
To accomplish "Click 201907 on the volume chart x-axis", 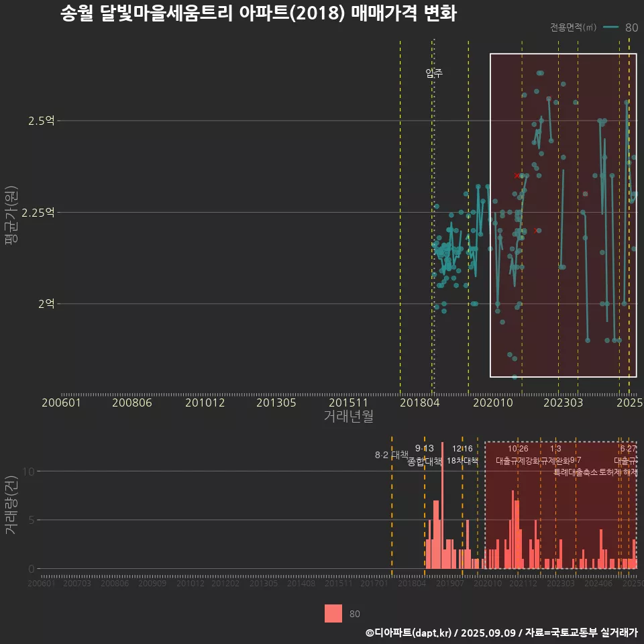I will click(x=449, y=583).
